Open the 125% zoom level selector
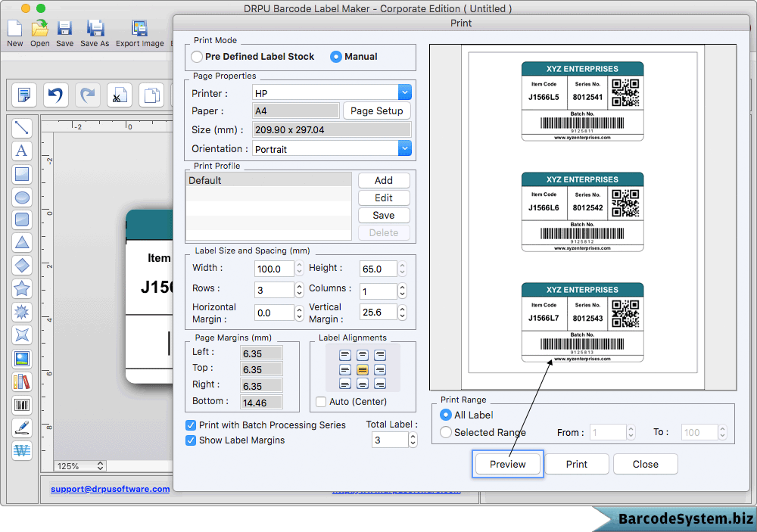Viewport: 757px width, 532px height. [79, 466]
